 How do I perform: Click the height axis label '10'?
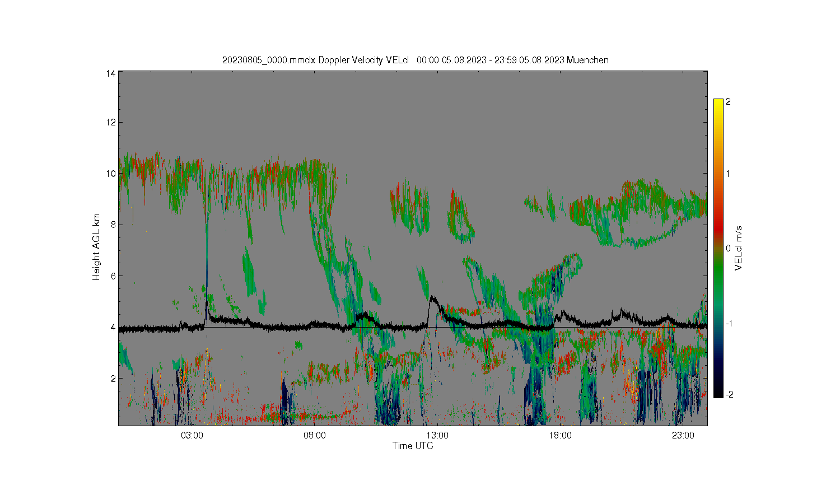[111, 174]
